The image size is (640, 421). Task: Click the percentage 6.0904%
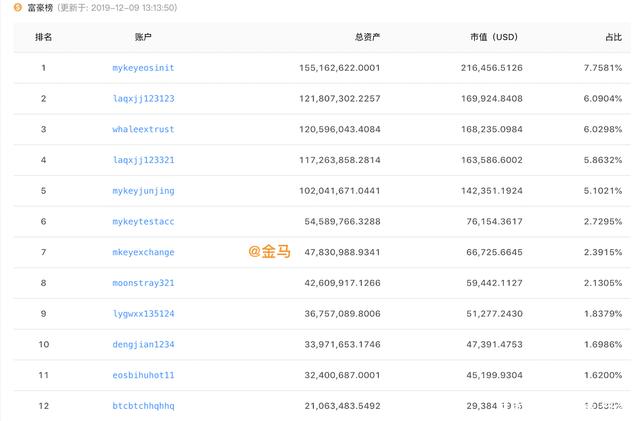pyautogui.click(x=603, y=98)
